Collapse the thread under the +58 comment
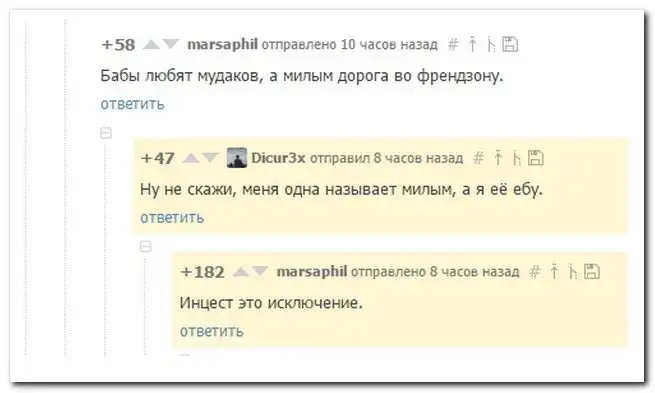655x393 pixels. (x=106, y=133)
